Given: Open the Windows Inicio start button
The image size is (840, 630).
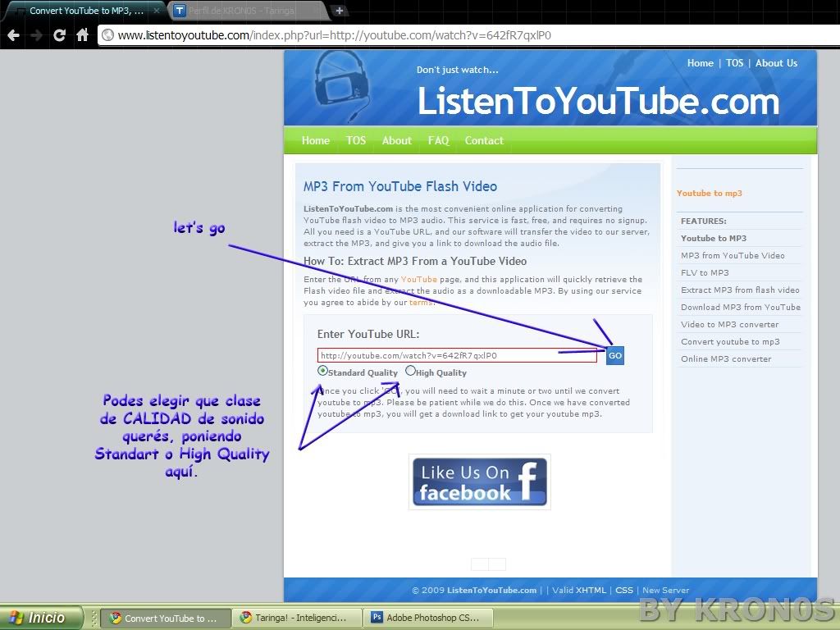Looking at the screenshot, I should (x=41, y=618).
